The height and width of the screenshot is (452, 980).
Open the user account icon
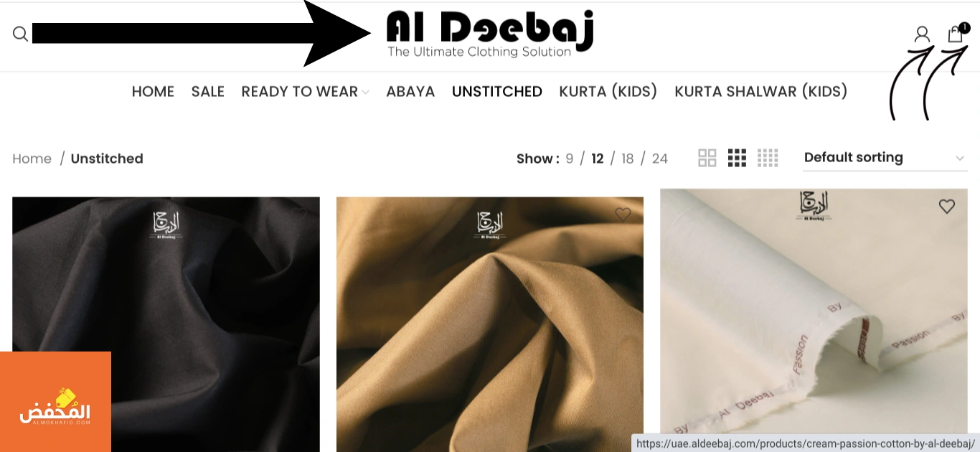[x=922, y=34]
